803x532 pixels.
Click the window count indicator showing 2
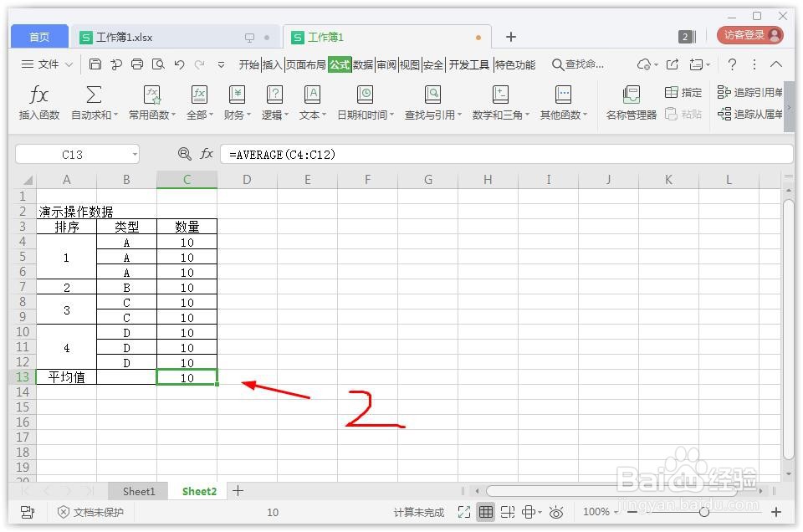click(x=687, y=36)
